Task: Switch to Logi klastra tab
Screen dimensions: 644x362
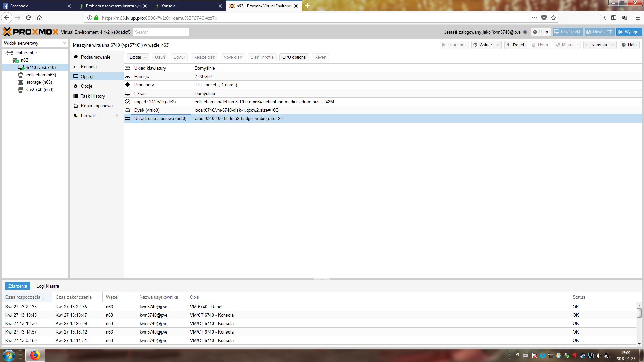Action: (48, 286)
